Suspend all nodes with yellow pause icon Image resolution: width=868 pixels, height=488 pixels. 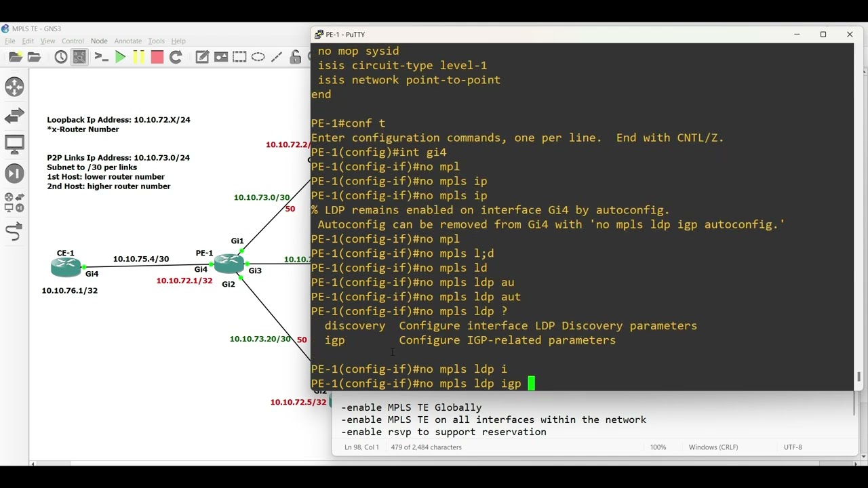coord(138,58)
